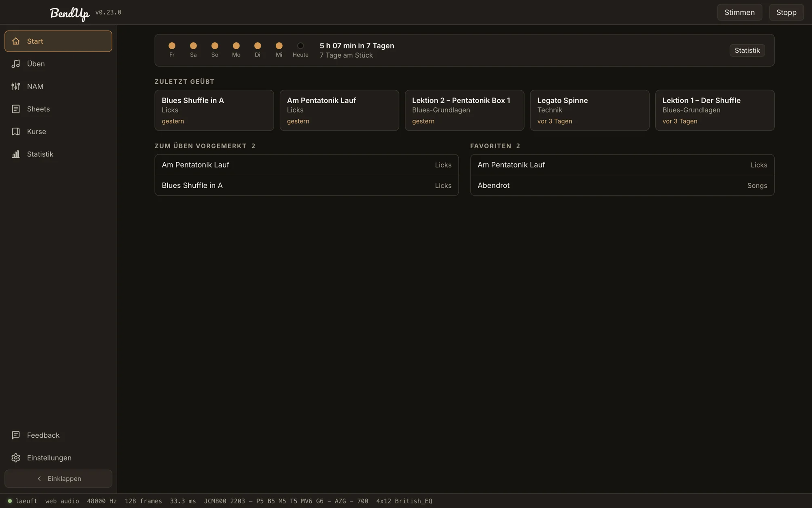Click the empty Heute day dot
This screenshot has width=812, height=508.
300,46
